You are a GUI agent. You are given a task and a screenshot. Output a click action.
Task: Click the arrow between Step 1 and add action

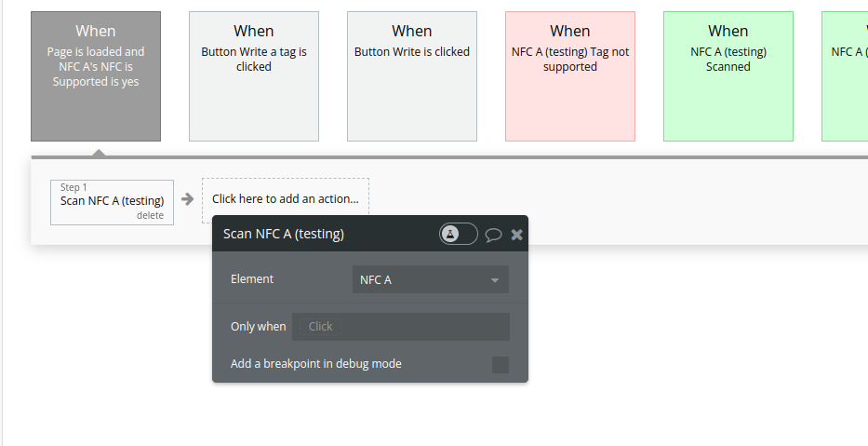pyautogui.click(x=187, y=199)
